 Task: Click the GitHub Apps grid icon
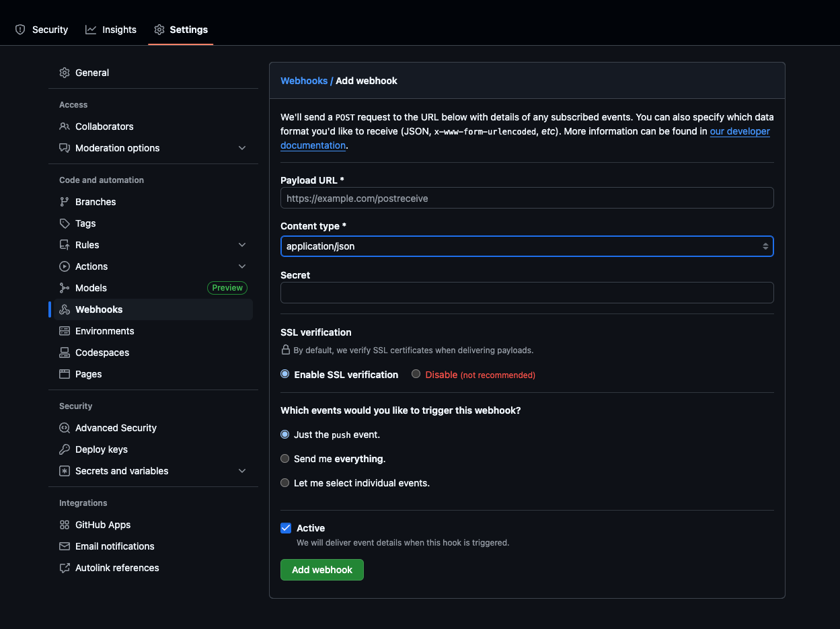coord(65,525)
